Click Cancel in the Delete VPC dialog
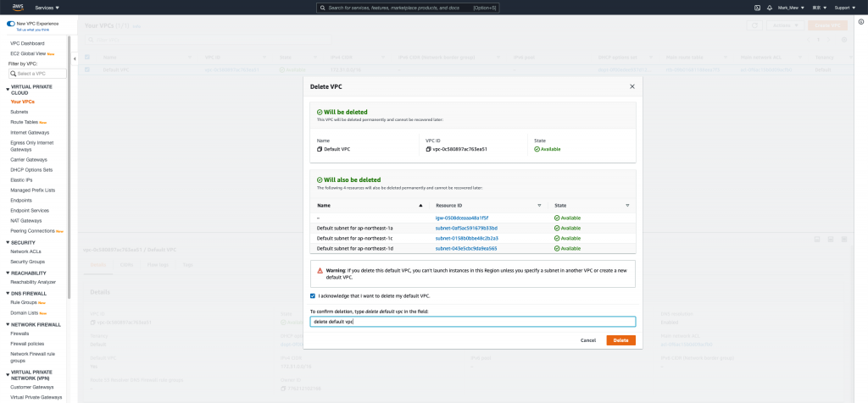The width and height of the screenshot is (868, 403). (x=588, y=340)
